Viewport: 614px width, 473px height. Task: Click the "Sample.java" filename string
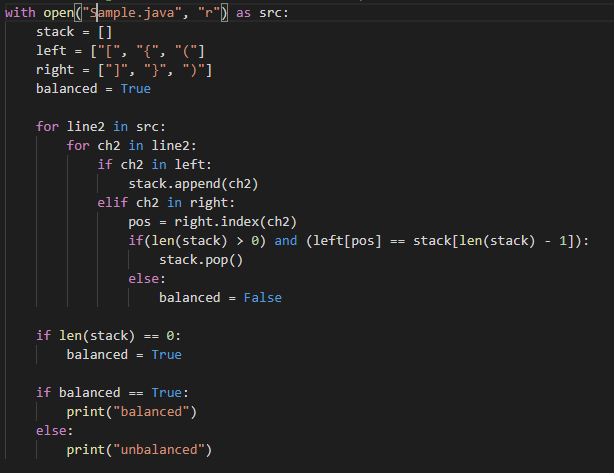point(132,13)
